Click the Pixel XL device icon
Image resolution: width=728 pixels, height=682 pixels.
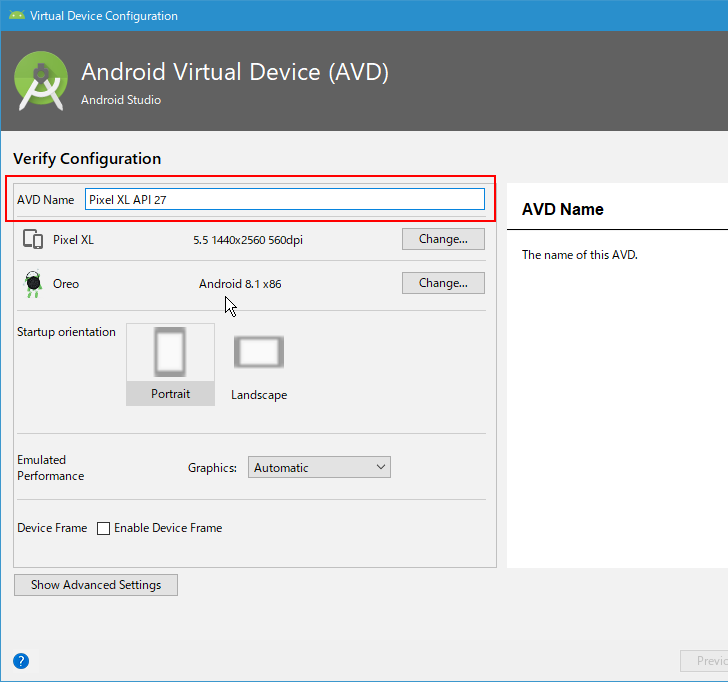(33, 240)
